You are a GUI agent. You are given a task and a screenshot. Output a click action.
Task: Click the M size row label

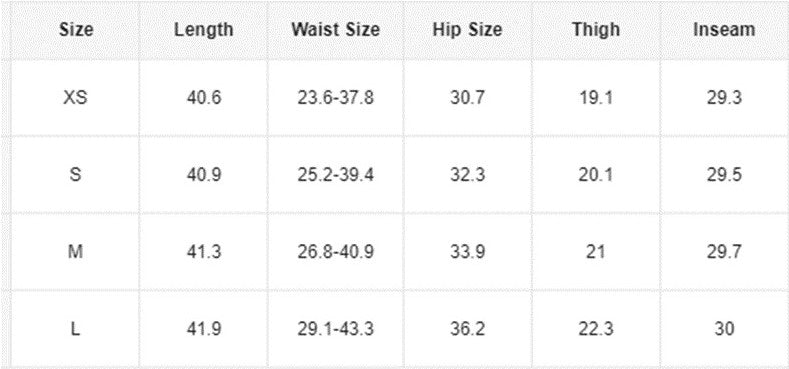tap(75, 251)
